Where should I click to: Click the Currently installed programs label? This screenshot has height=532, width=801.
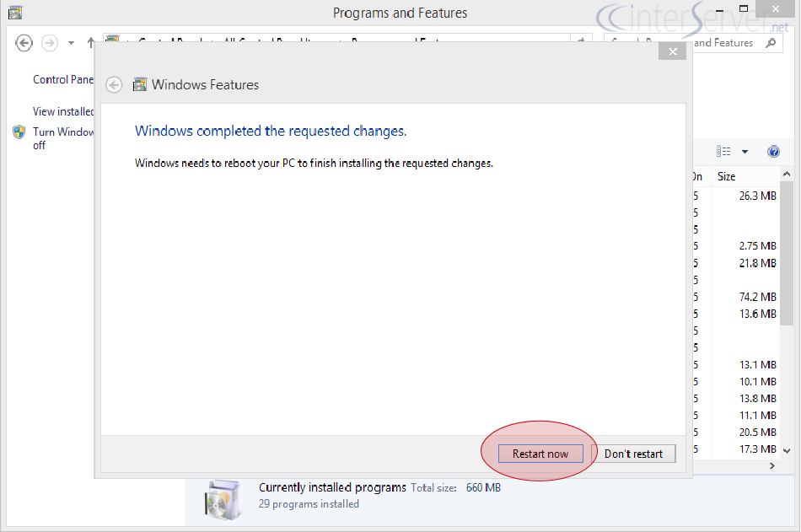(332, 487)
